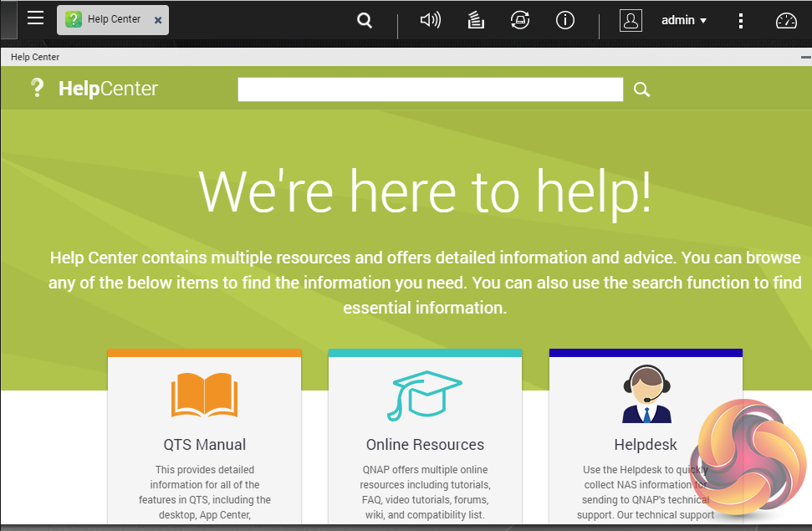Open volume control speaker icon
This screenshot has height=531, width=812.
pos(431,20)
